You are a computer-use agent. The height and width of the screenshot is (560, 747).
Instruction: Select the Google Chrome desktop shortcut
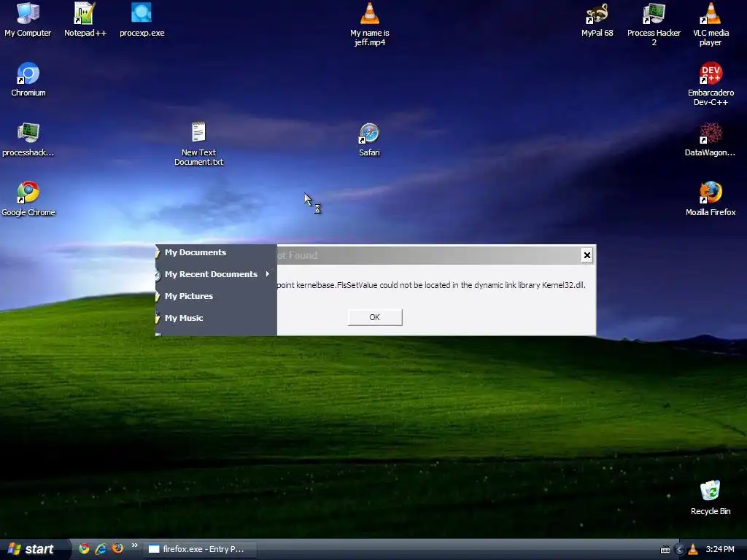click(28, 199)
